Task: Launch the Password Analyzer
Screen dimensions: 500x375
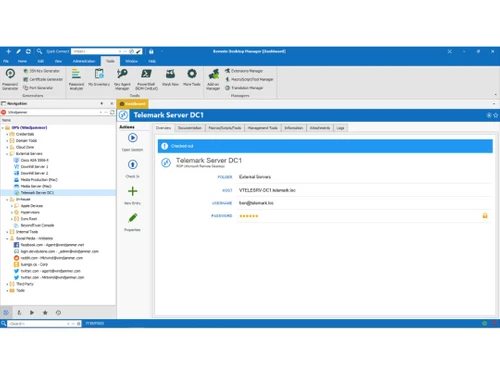Action: [76, 79]
